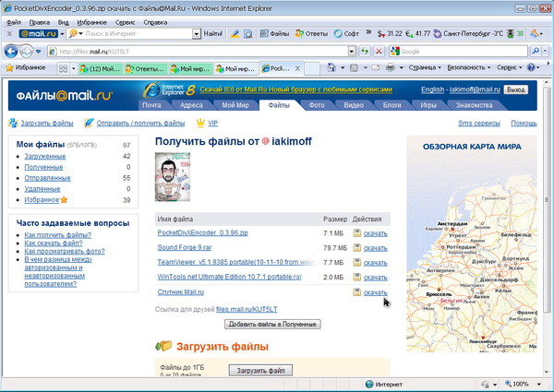The height and width of the screenshot is (392, 554).
Task: Click Санкт-Петербург weather indicator
Action: tap(468, 34)
